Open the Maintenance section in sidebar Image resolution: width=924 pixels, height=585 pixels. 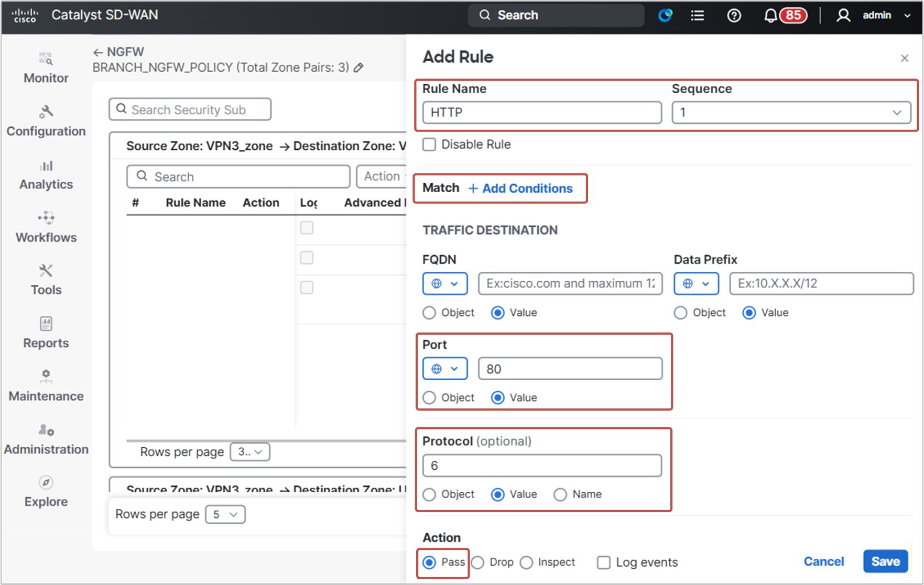(46, 386)
